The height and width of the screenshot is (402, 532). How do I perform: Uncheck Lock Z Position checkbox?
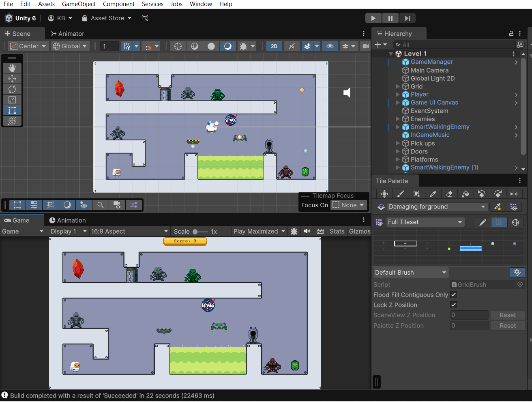click(x=454, y=305)
